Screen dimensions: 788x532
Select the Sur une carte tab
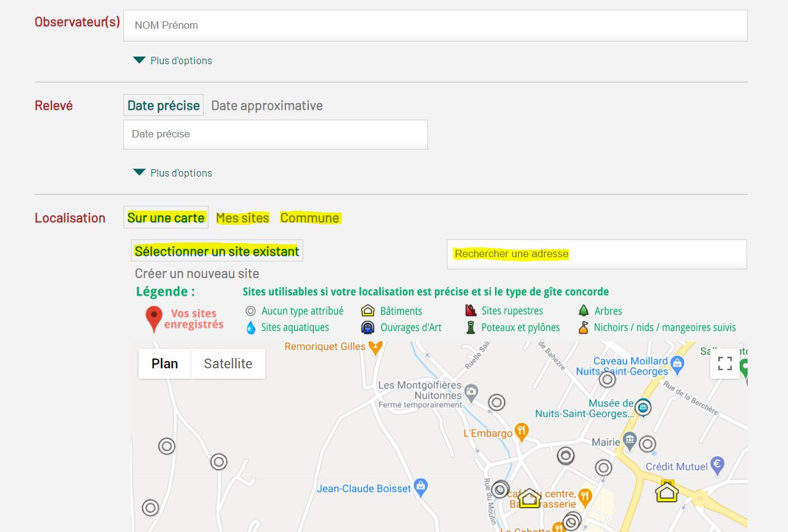pos(166,218)
